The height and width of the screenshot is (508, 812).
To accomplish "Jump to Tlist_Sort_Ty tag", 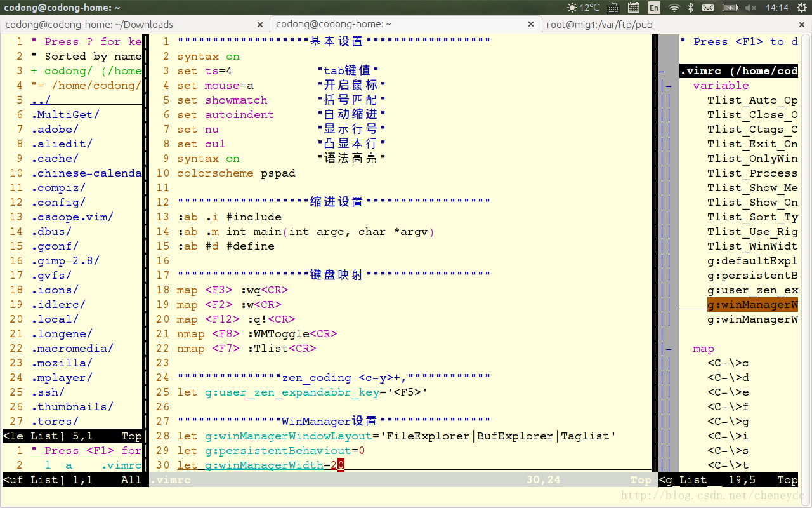I will 752,217.
